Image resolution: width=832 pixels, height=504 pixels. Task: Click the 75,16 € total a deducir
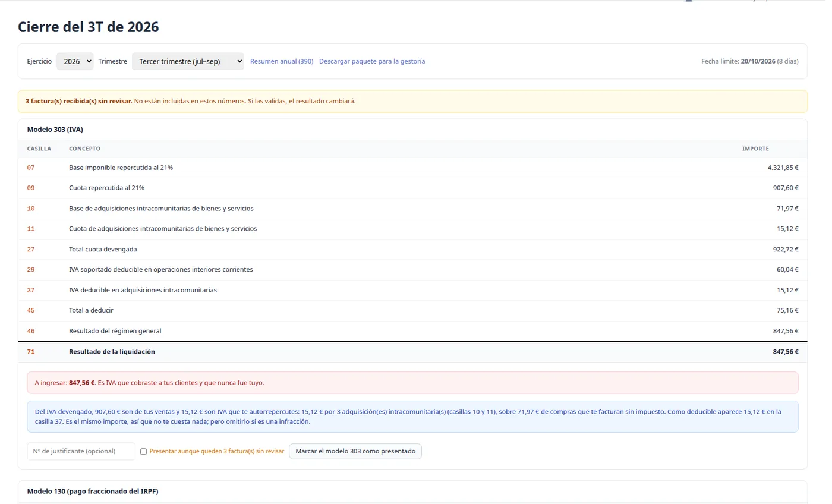[x=788, y=311]
